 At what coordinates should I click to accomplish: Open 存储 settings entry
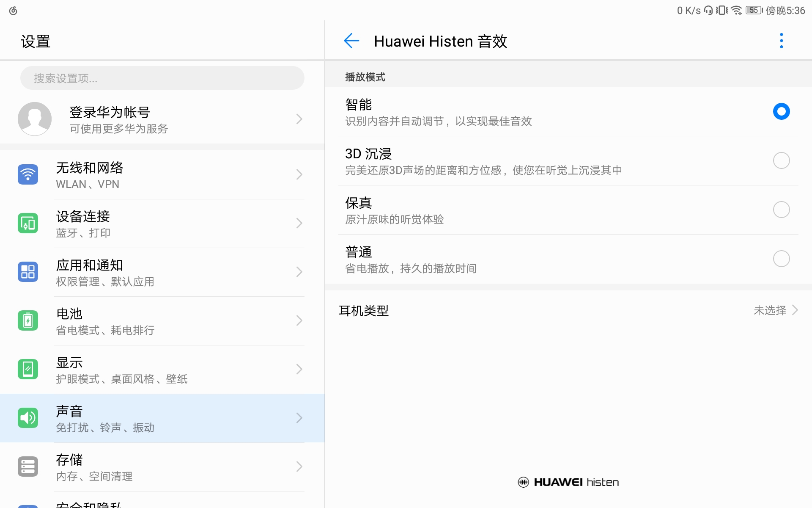(x=162, y=467)
